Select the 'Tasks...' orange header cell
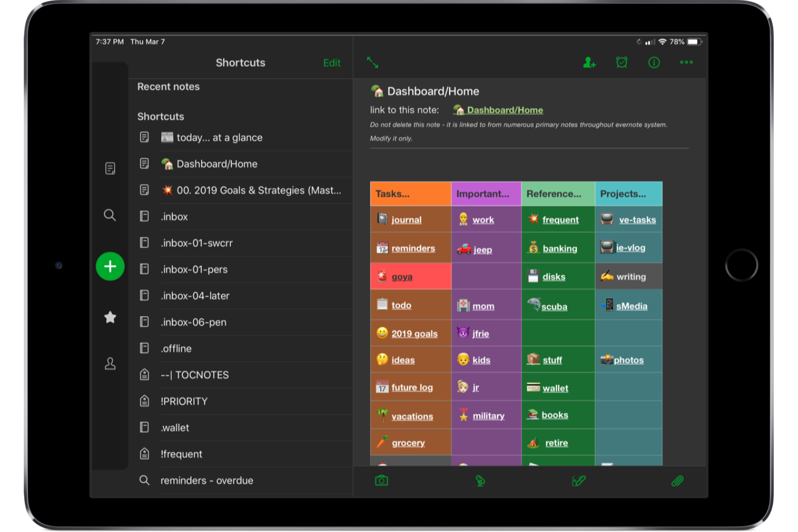 point(411,194)
